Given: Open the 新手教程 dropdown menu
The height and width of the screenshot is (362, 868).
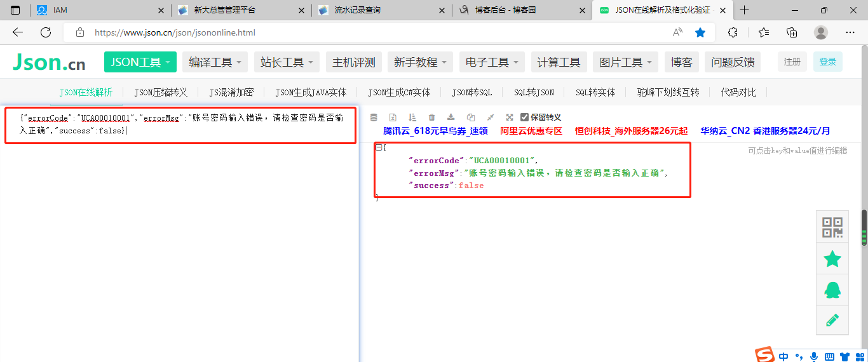Looking at the screenshot, I should [420, 62].
